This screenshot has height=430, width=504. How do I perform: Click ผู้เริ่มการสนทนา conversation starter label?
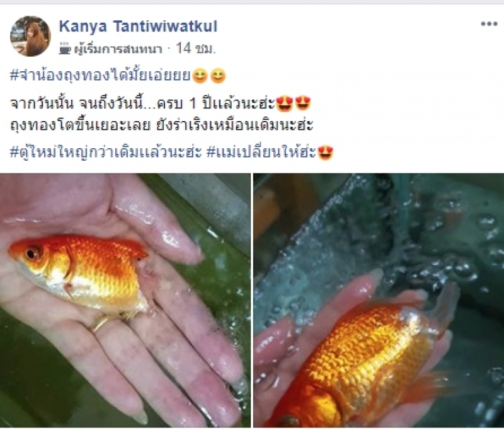click(x=118, y=49)
